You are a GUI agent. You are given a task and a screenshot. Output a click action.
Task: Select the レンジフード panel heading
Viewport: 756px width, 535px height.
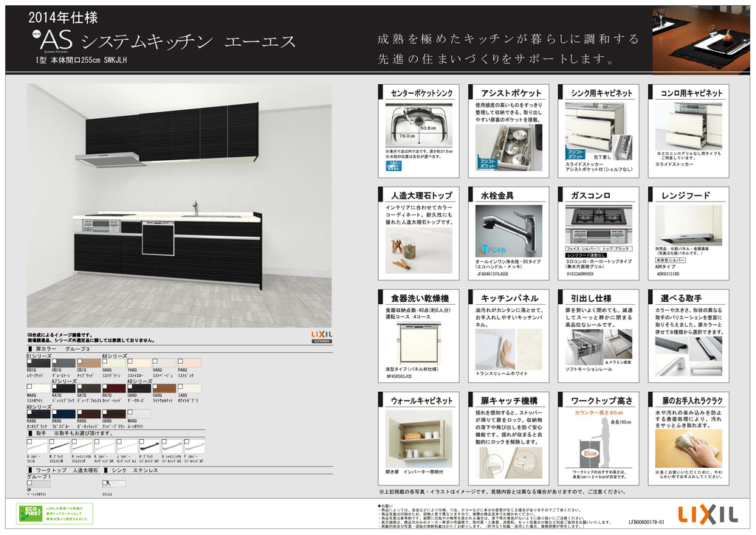click(x=687, y=196)
